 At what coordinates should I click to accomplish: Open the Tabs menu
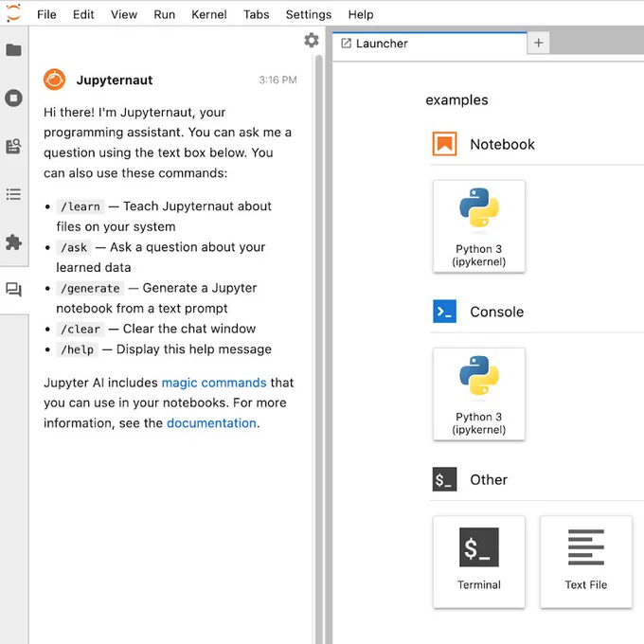click(x=257, y=14)
